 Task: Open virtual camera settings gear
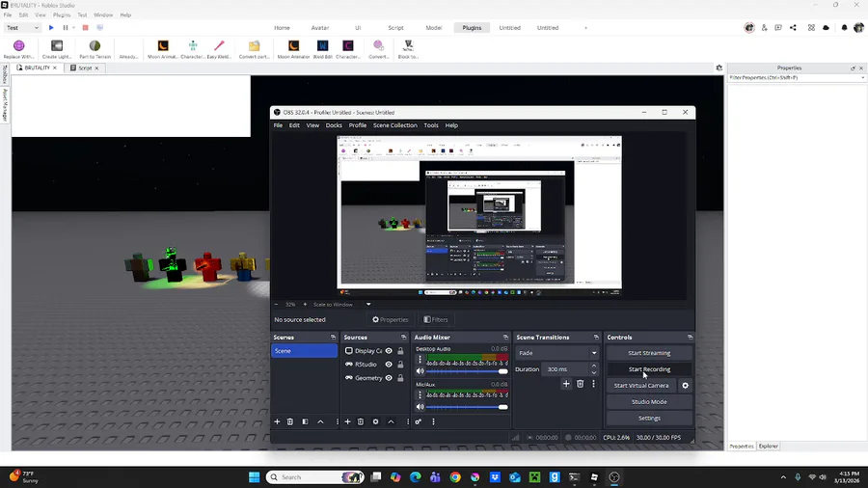pyautogui.click(x=686, y=386)
